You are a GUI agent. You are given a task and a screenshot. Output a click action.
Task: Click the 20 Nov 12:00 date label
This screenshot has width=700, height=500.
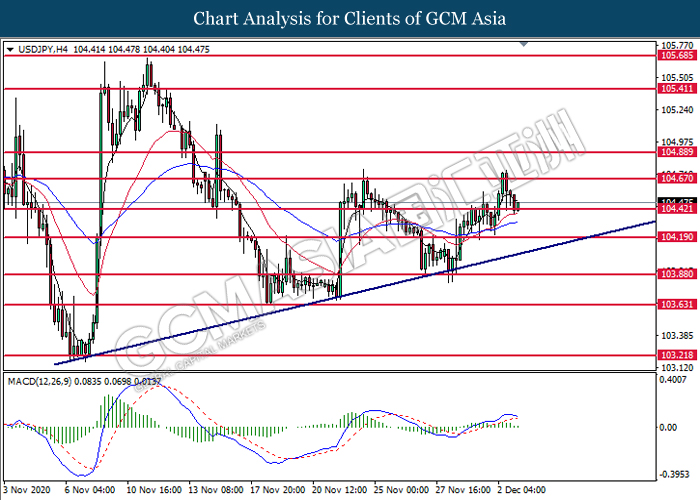(339, 490)
